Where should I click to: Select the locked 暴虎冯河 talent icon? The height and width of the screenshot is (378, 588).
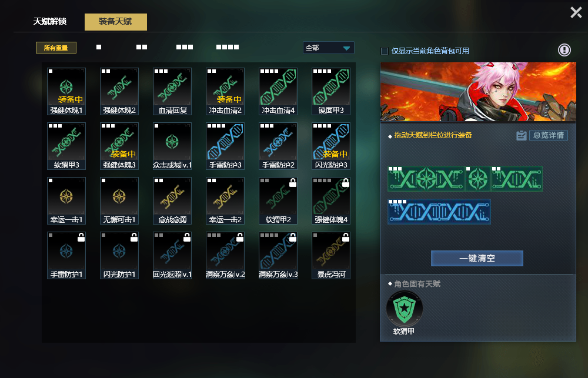(330, 255)
